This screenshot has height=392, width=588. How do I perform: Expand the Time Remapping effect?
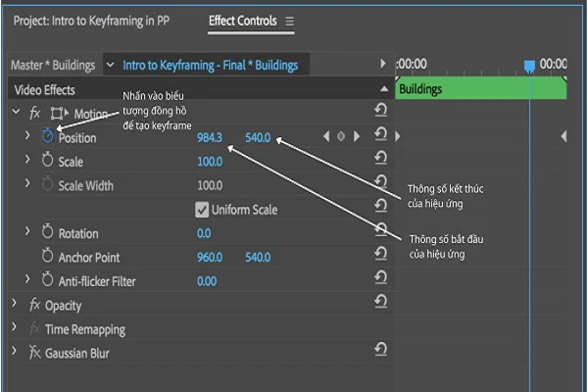click(x=15, y=327)
